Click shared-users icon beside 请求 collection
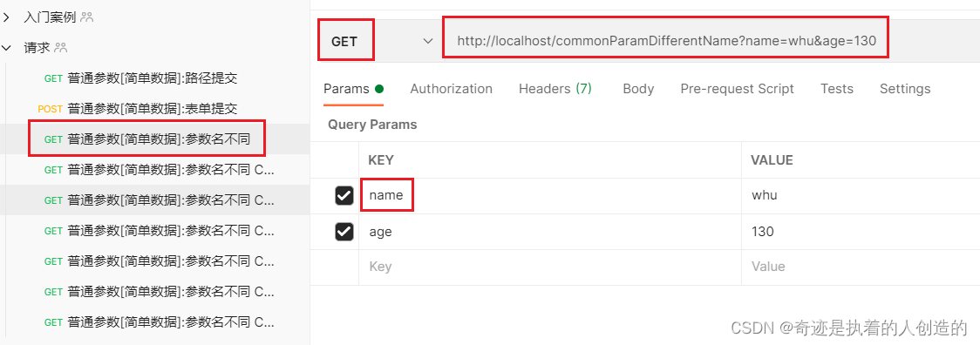The width and height of the screenshot is (980, 345). click(61, 48)
